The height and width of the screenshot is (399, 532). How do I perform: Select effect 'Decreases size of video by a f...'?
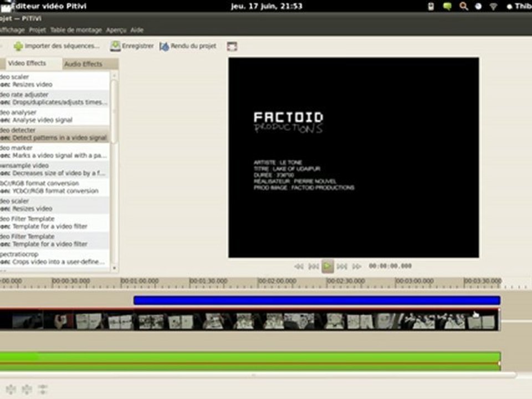point(54,170)
